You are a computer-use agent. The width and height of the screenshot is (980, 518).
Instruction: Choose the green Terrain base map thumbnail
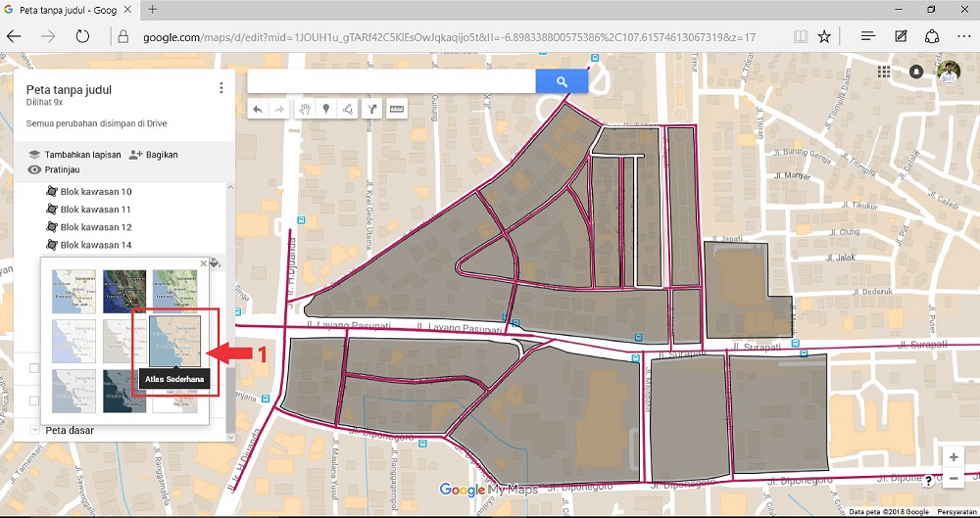[x=175, y=291]
